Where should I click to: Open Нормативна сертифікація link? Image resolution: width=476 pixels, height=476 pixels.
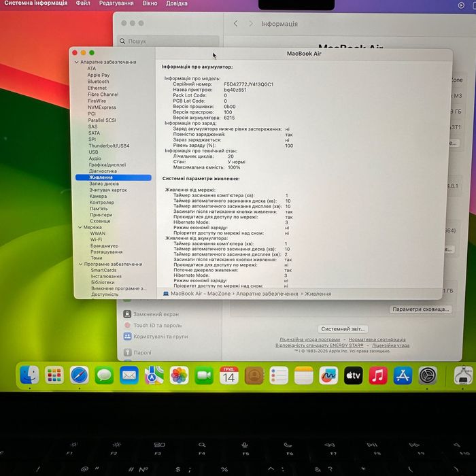point(377,339)
